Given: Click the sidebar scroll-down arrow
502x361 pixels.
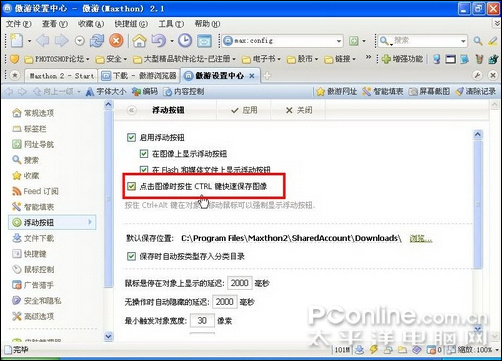Looking at the screenshot, I should click(108, 336).
